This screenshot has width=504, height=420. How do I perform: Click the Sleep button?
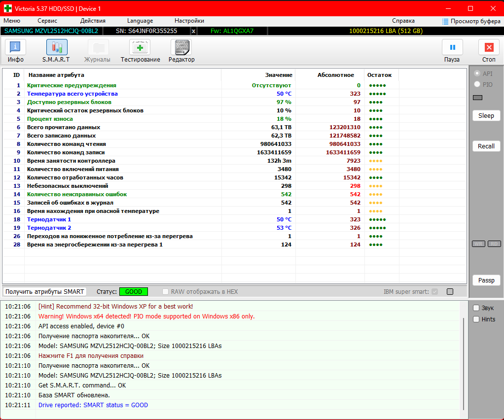pyautogui.click(x=486, y=116)
